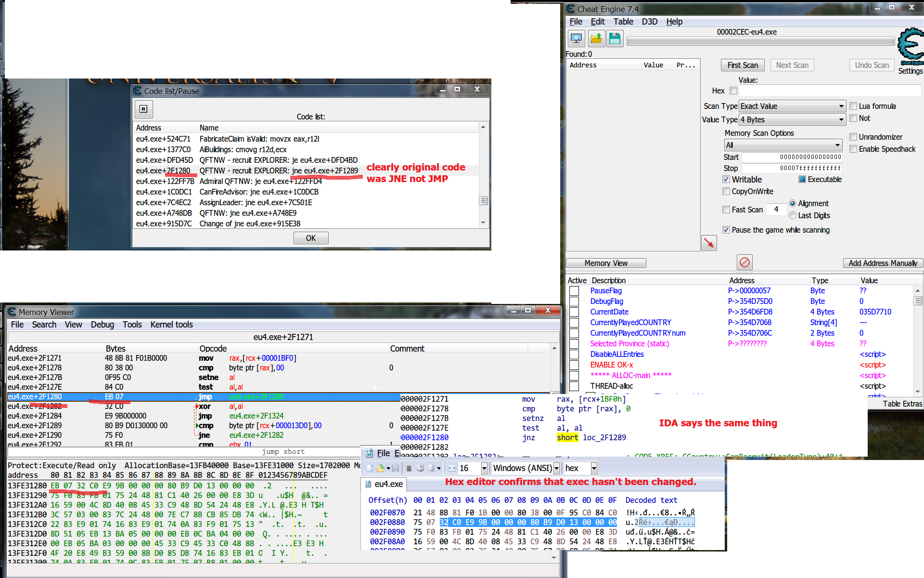
Task: Click the greyed save floppy in hex editor
Action: (x=395, y=468)
